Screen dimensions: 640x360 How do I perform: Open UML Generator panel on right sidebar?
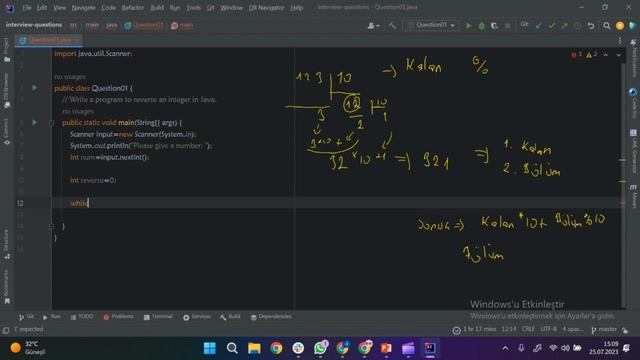[x=633, y=152]
